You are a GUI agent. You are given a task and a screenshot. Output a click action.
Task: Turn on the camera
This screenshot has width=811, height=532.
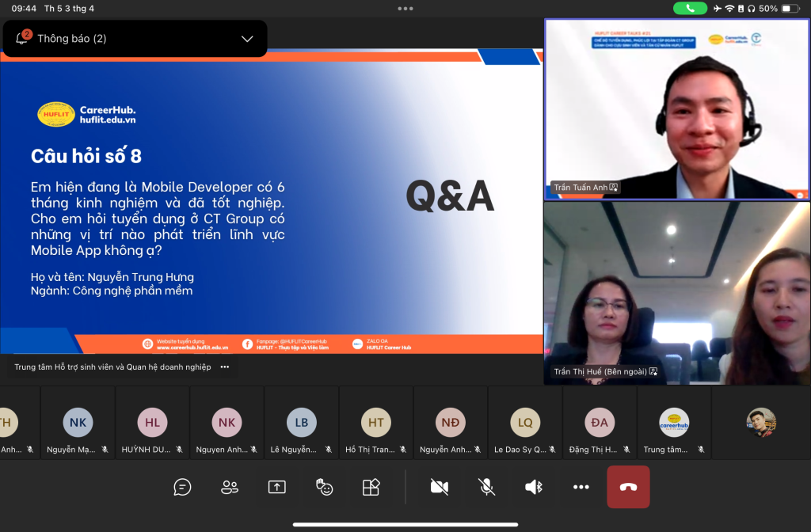[440, 487]
